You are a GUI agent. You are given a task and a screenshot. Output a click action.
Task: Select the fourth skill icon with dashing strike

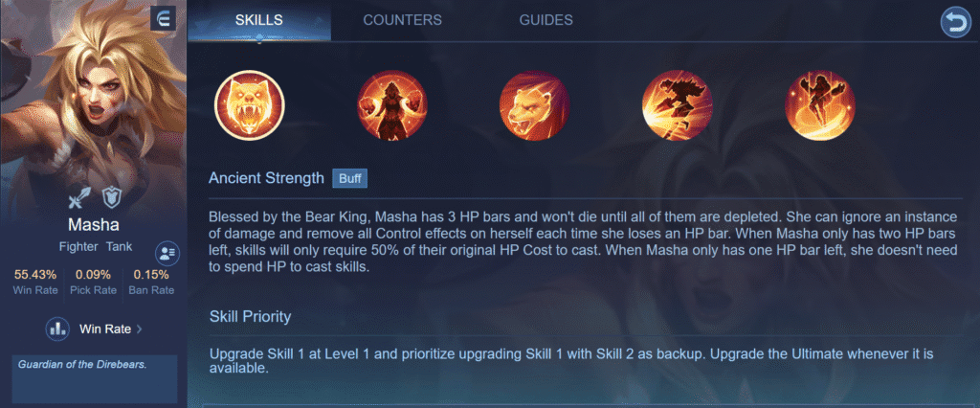678,104
